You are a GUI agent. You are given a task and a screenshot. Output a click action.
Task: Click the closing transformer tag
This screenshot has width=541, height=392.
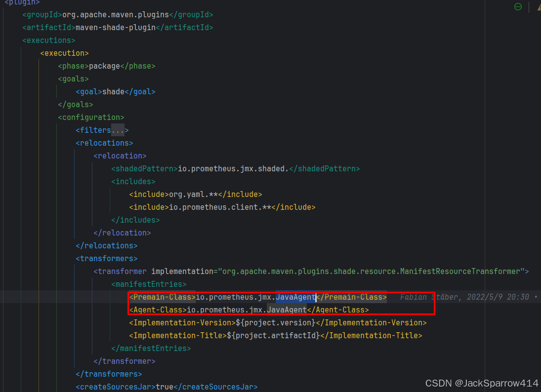[124, 361]
